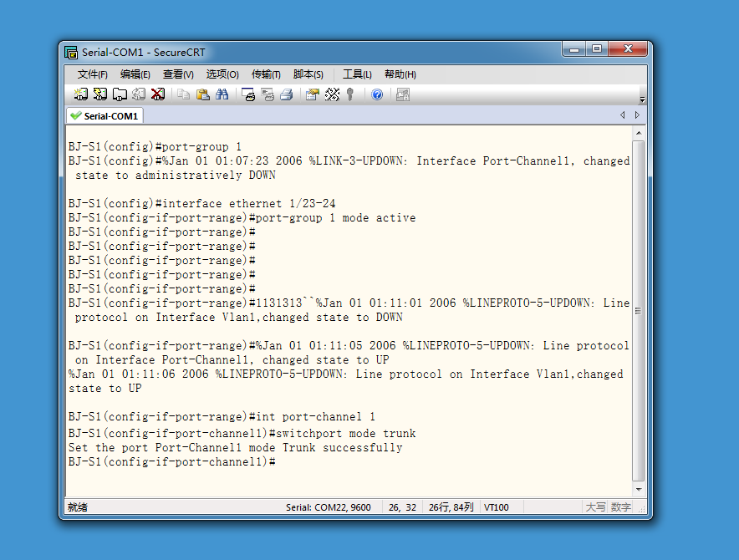Click the 'port-group 1 mode active' line
This screenshot has height=560, width=739.
[x=242, y=218]
